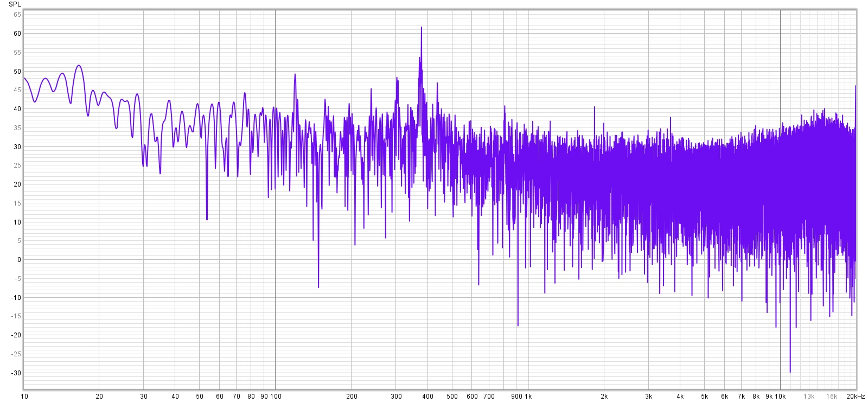Click the deepest dip reaching -30 dB

pyautogui.click(x=790, y=371)
